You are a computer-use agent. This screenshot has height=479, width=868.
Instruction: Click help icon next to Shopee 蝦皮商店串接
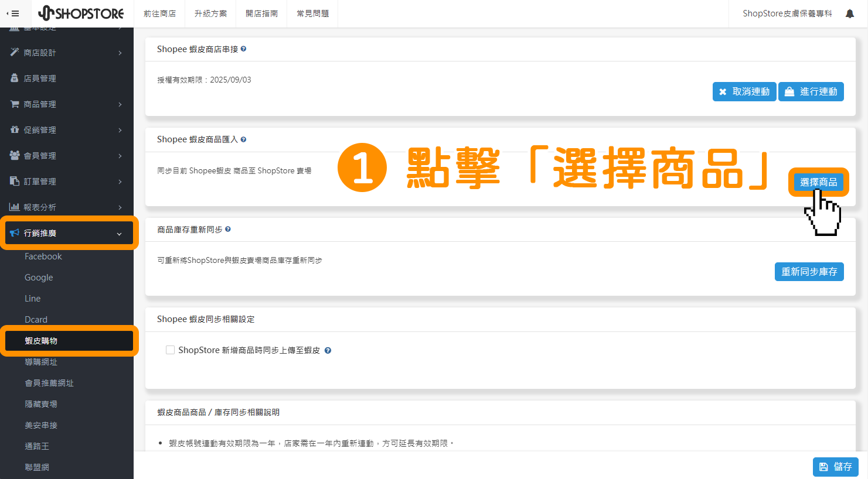coord(243,49)
